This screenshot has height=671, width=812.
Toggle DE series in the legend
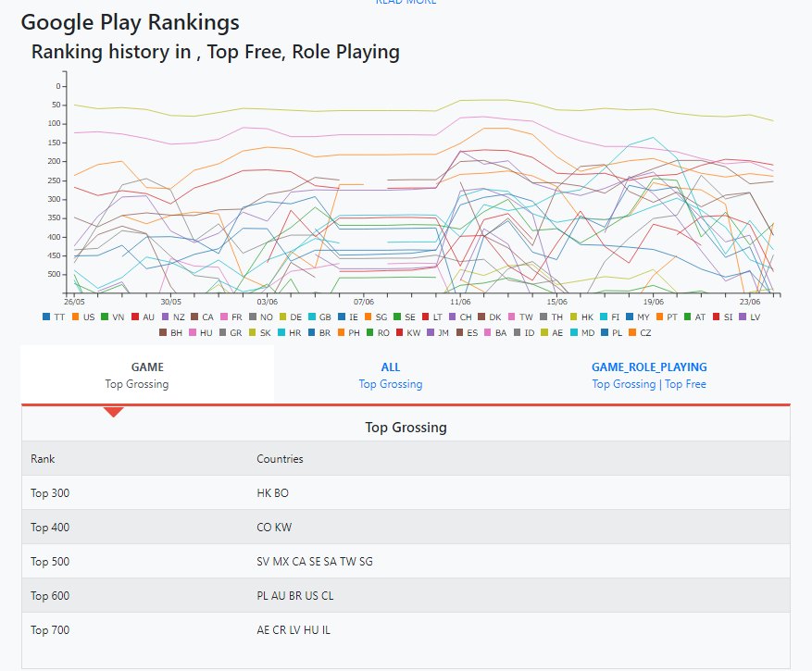coord(290,317)
